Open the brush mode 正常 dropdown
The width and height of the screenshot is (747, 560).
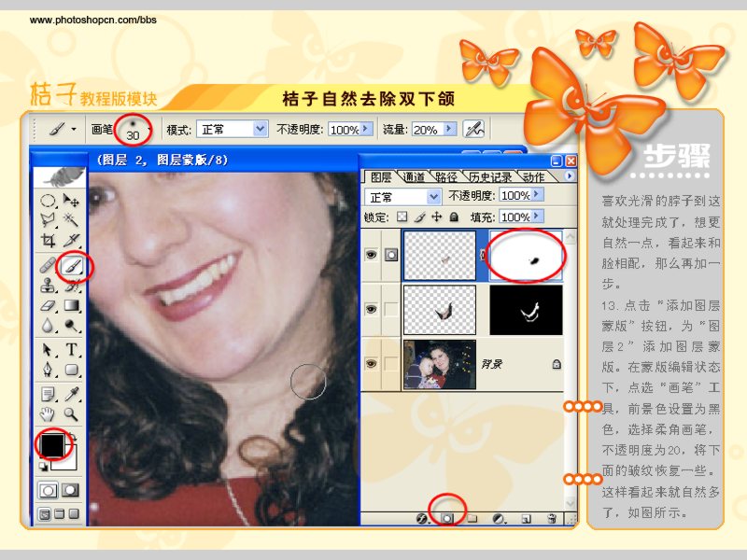[x=232, y=129]
